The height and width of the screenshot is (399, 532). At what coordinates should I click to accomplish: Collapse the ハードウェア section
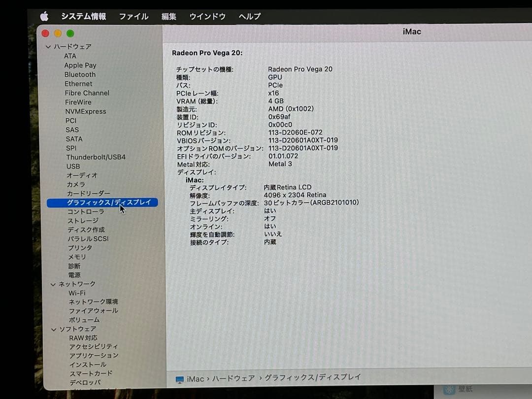(x=48, y=46)
